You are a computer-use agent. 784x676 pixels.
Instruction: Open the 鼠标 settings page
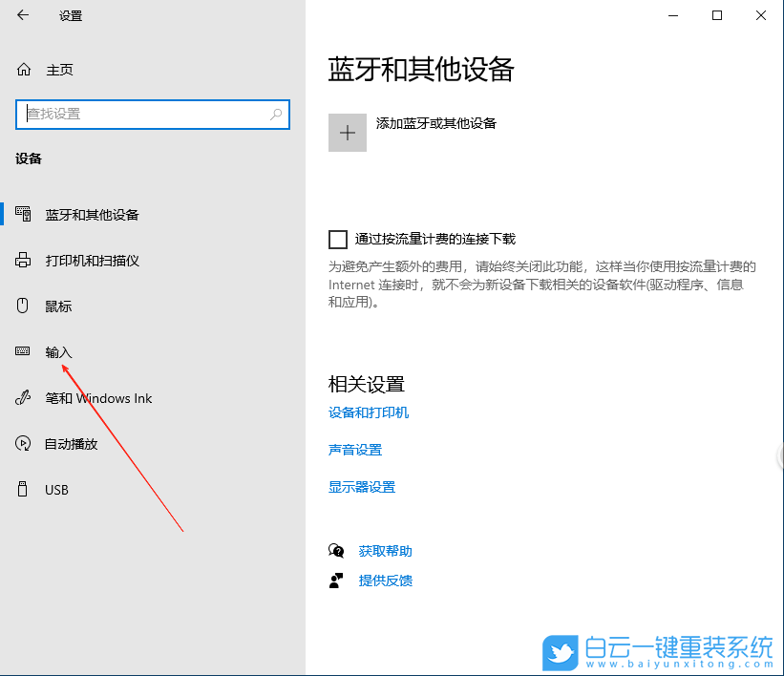point(57,306)
